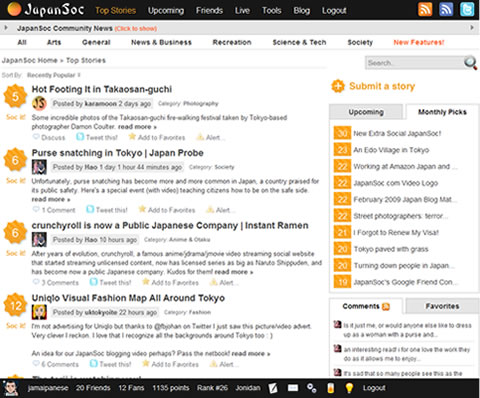
Task: Open the orange RSS feed icon
Action: point(425,9)
